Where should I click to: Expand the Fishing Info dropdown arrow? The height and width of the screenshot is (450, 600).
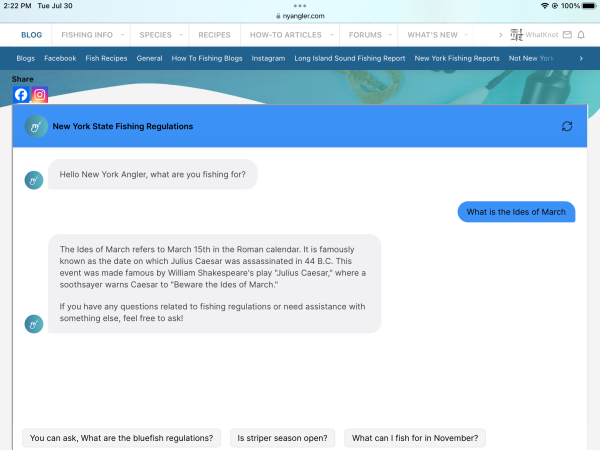[123, 35]
